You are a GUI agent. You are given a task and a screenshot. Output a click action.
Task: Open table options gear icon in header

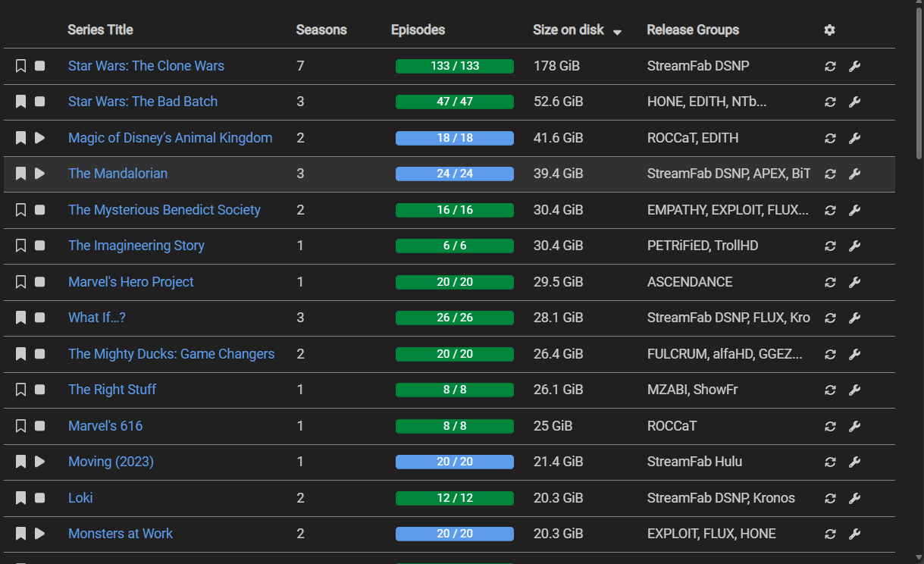[x=829, y=30]
